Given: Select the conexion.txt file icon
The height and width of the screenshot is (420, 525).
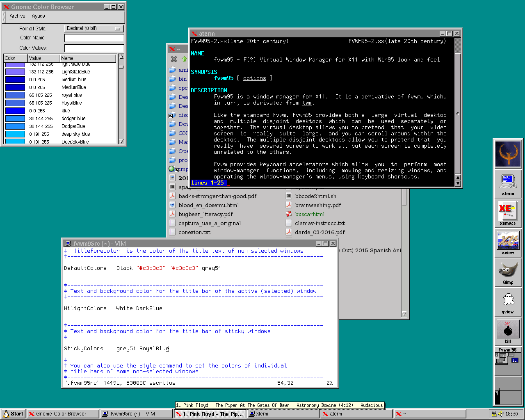Looking at the screenshot, I should [x=173, y=232].
